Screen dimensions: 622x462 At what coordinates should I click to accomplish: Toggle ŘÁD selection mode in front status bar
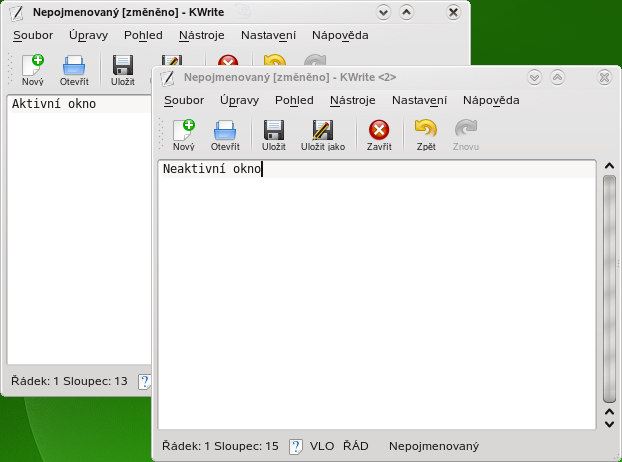pos(355,446)
